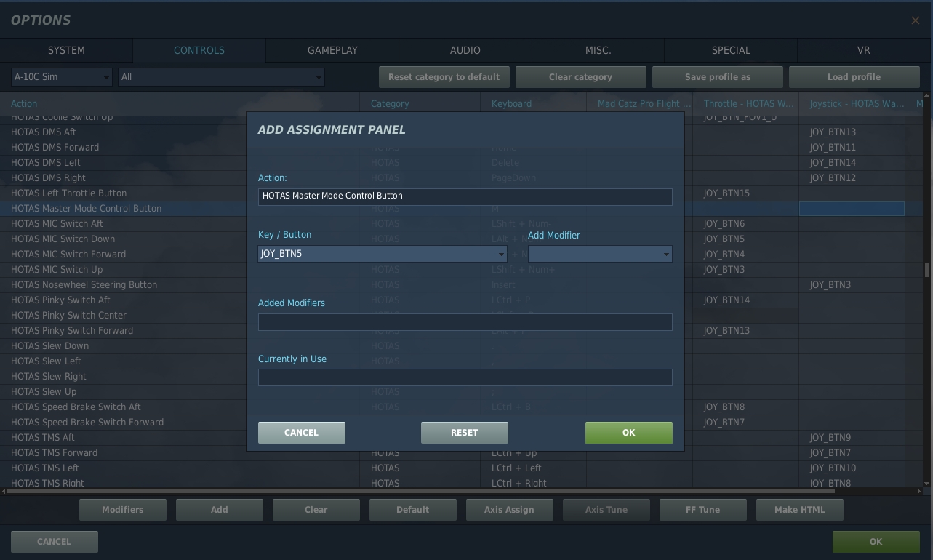Click the Throttle - HOTAS column header

click(x=746, y=103)
